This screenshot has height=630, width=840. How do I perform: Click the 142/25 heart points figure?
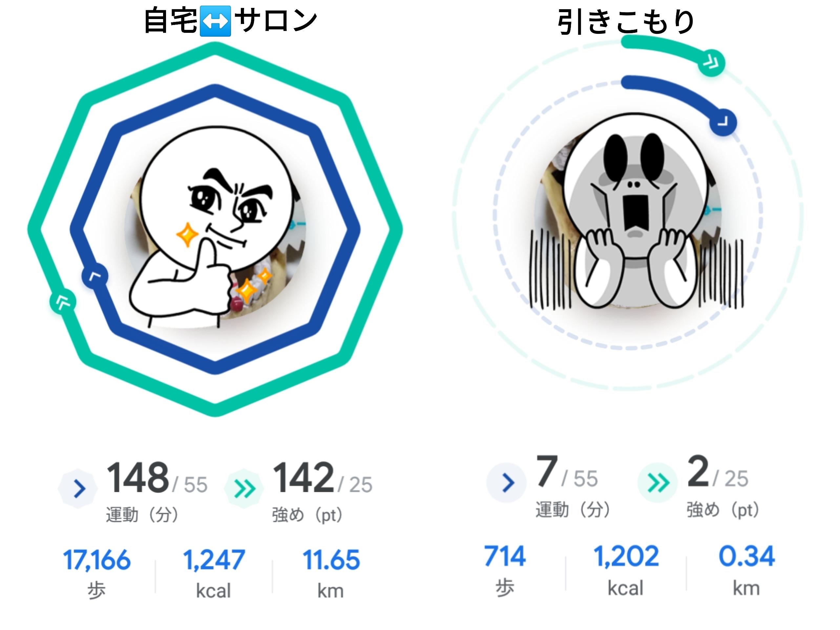tap(323, 477)
